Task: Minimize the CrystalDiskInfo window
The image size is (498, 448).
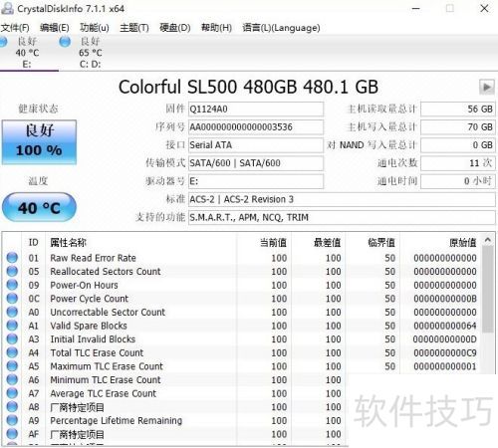Action: pyautogui.click(x=416, y=8)
